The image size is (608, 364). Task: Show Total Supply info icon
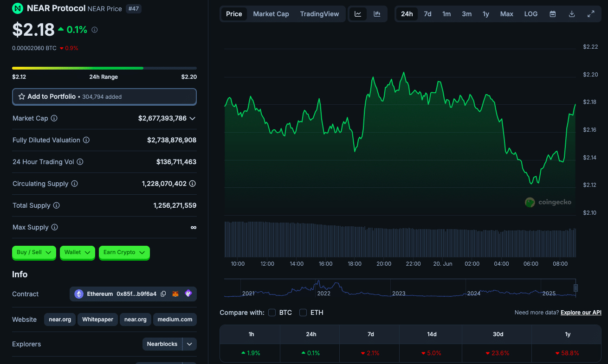click(x=56, y=205)
